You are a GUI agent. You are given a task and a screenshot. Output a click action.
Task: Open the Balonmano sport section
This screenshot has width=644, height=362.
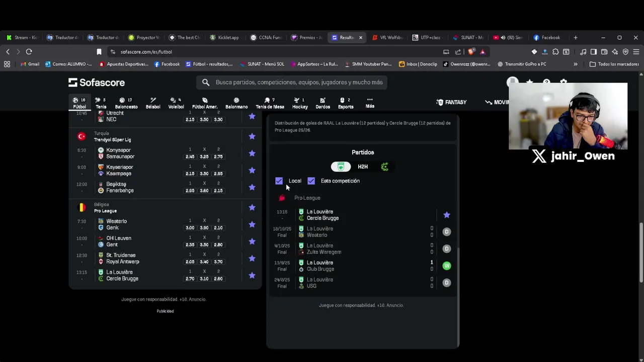(236, 103)
